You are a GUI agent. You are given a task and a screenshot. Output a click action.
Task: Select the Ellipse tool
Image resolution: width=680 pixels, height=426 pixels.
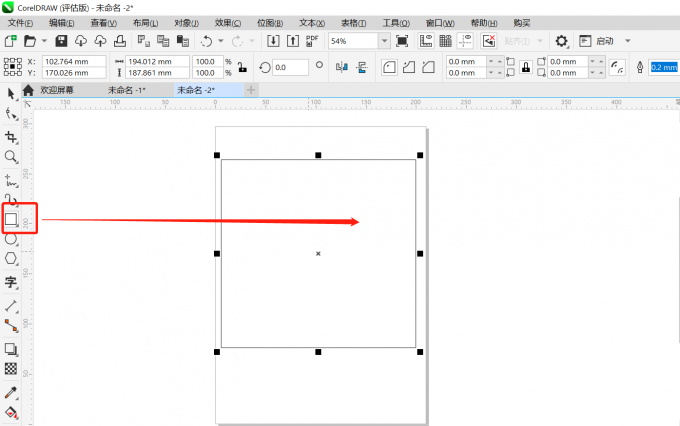[11, 239]
